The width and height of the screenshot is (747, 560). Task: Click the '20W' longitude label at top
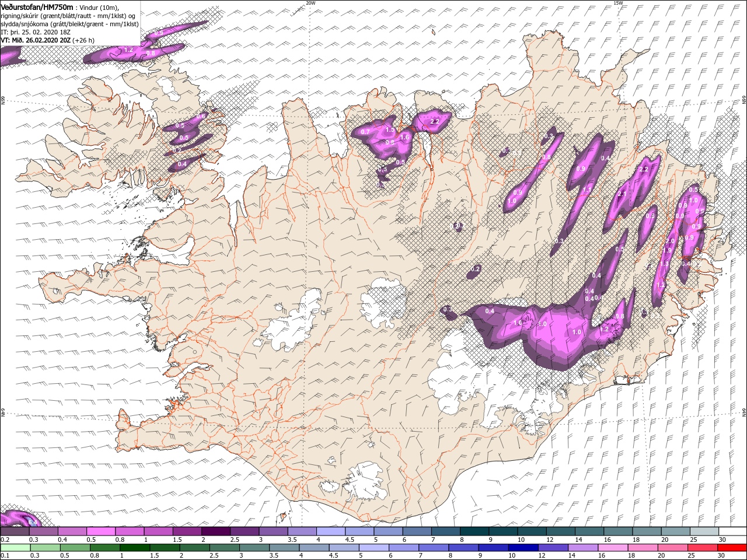(x=310, y=3)
